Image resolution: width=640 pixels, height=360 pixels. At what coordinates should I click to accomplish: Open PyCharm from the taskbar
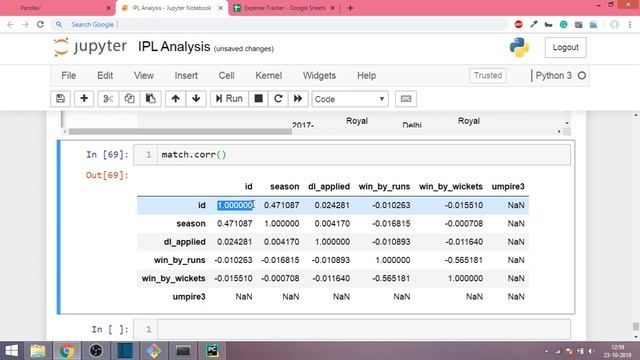(x=212, y=351)
